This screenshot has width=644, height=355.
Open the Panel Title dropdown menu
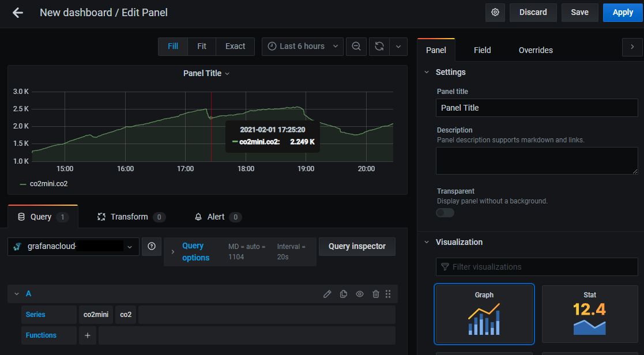[x=206, y=73]
